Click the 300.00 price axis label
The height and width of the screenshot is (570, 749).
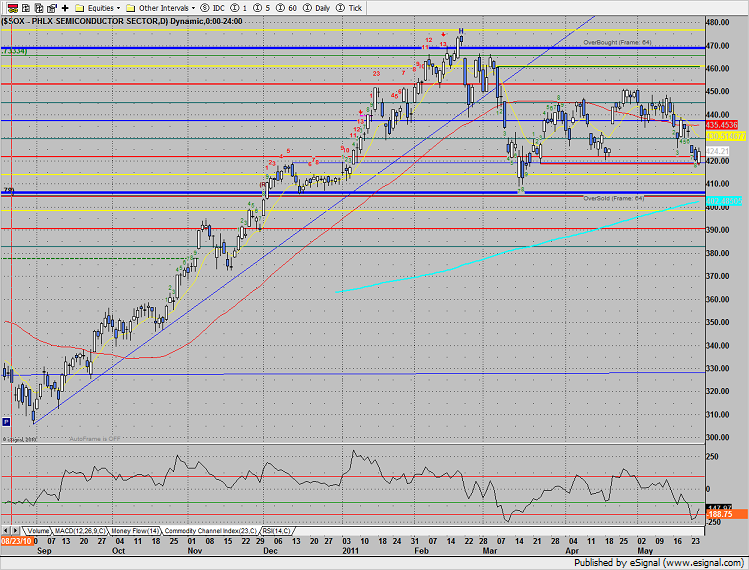pyautogui.click(x=718, y=437)
